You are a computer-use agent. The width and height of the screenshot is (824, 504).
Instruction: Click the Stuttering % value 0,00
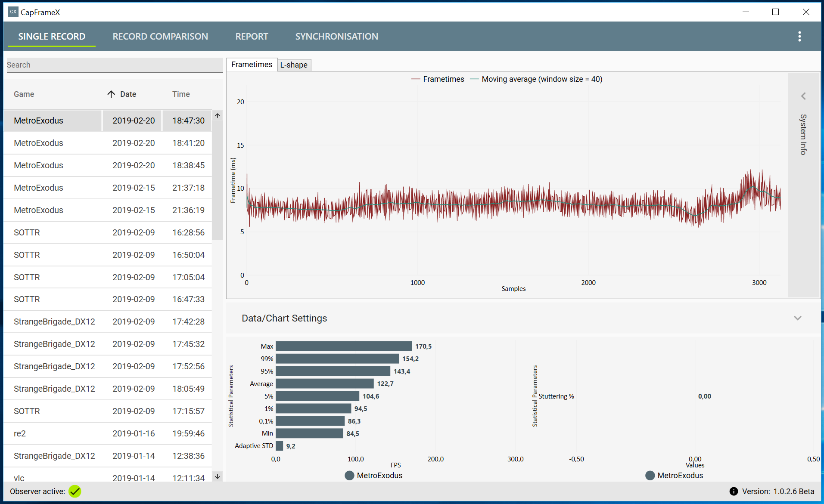tap(705, 396)
